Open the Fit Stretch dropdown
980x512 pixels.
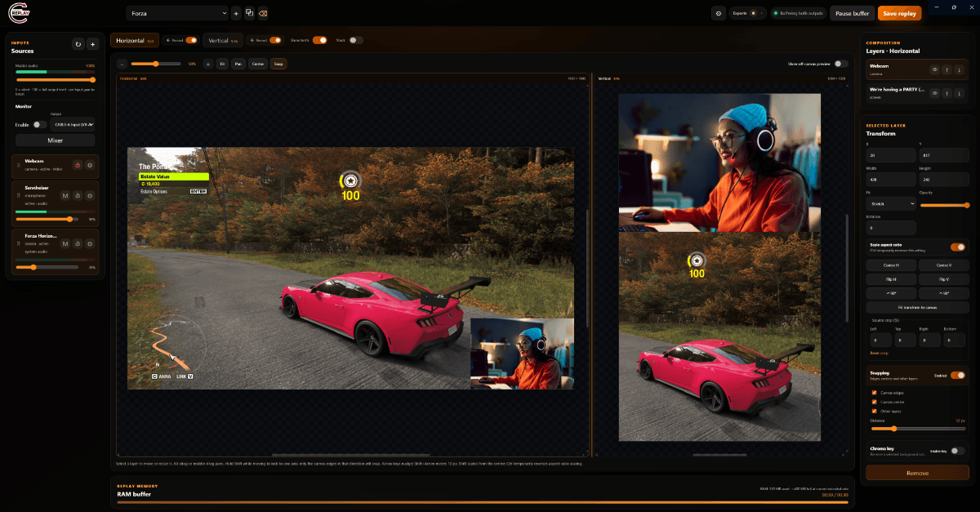(891, 203)
